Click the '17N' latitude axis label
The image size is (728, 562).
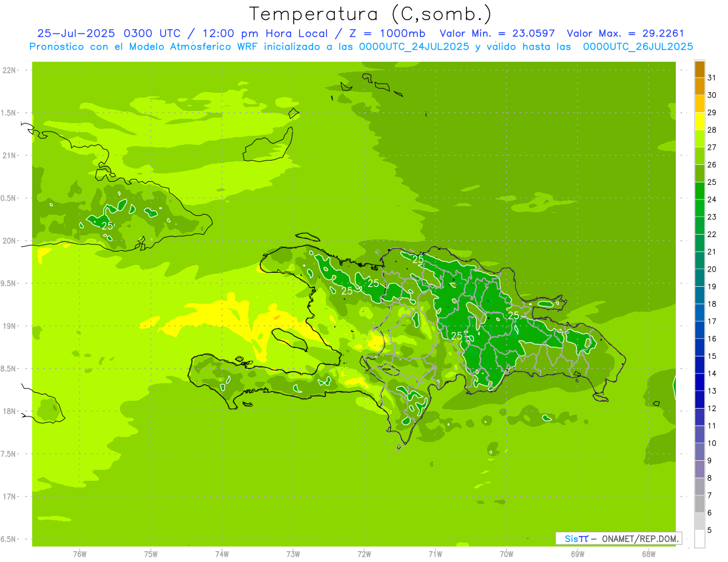coord(9,497)
